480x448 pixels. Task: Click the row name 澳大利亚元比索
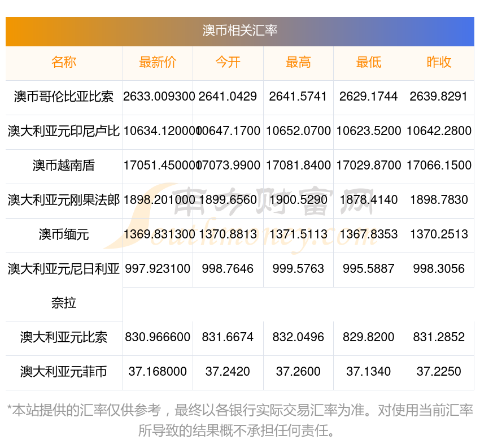[64, 337]
